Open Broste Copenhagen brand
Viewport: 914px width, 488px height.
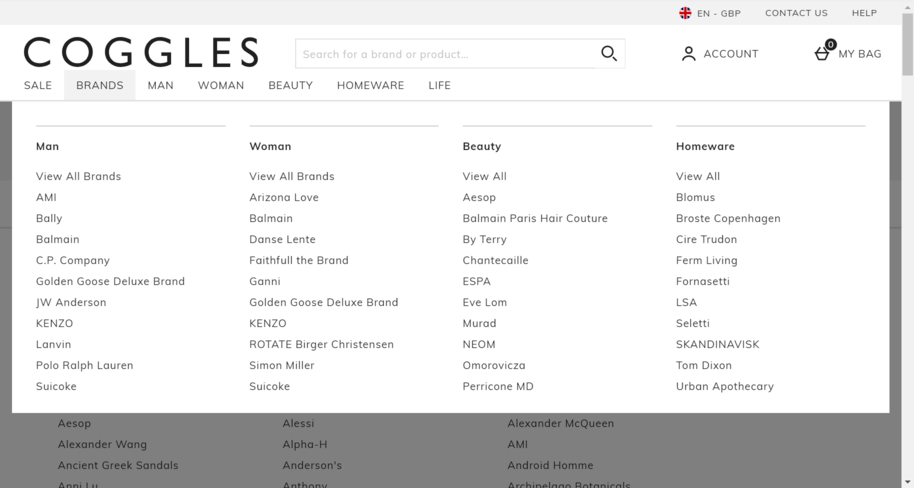(x=728, y=218)
